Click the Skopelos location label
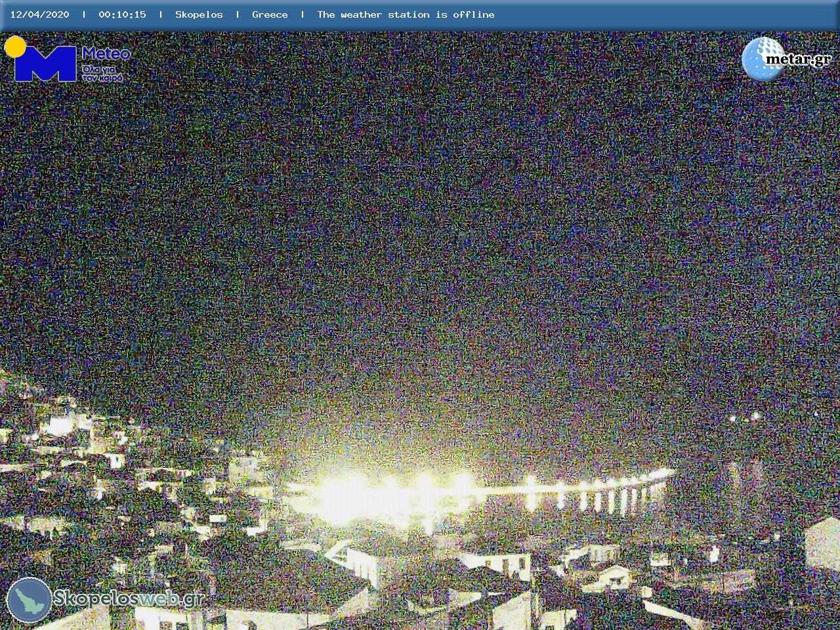The width and height of the screenshot is (840, 630). 199,14
